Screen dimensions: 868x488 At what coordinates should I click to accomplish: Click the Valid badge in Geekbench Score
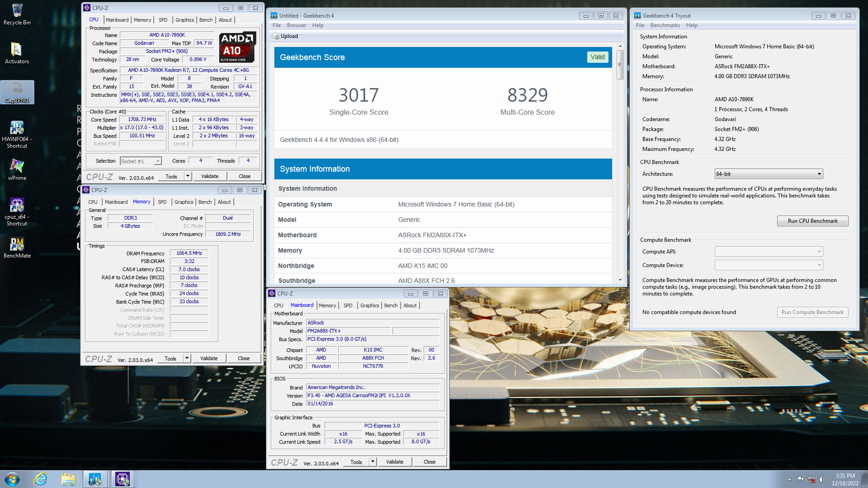click(x=598, y=57)
